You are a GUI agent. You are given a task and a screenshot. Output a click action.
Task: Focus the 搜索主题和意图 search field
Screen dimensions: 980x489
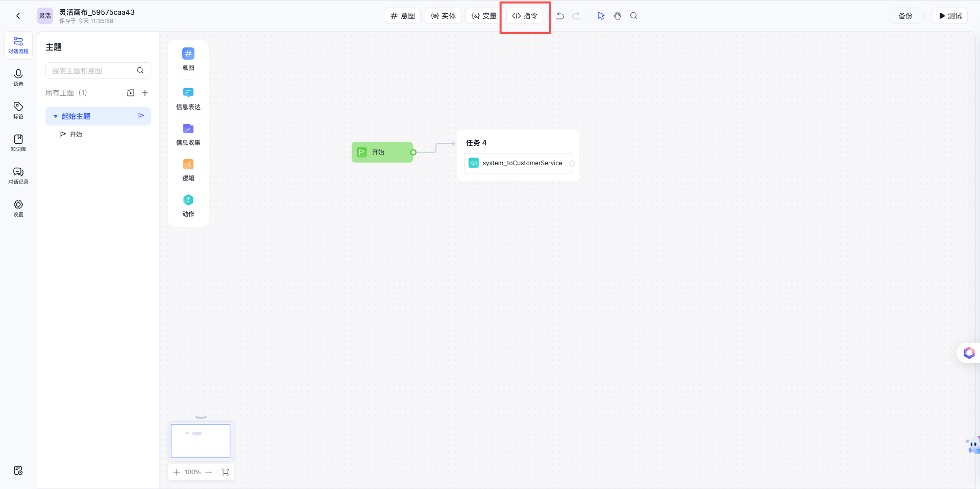(x=98, y=70)
